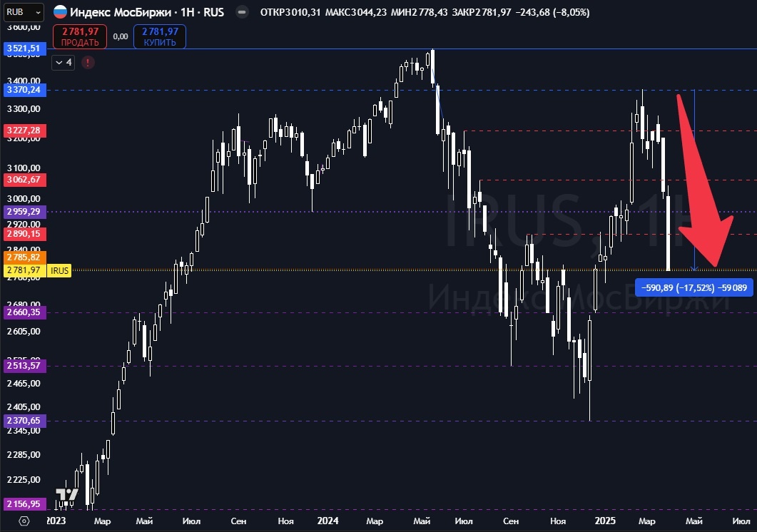
Task: Click the purple 2959,29 level label
Action: [x=24, y=212]
